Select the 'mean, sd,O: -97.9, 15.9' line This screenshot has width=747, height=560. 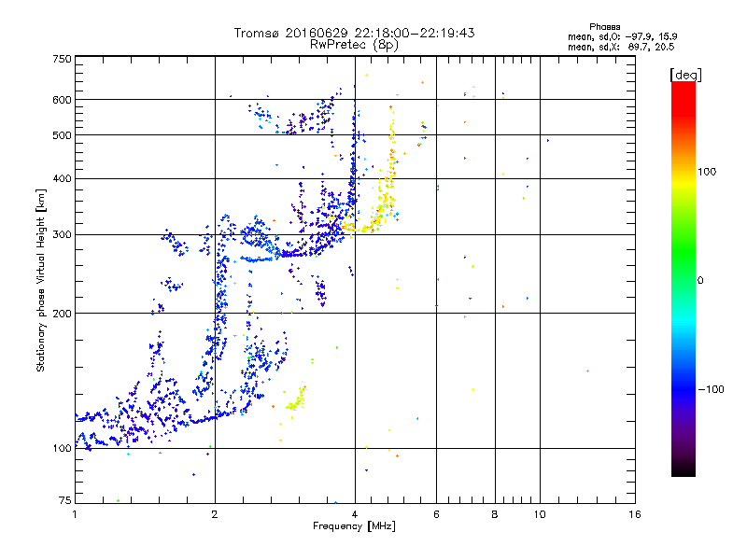[x=622, y=36]
